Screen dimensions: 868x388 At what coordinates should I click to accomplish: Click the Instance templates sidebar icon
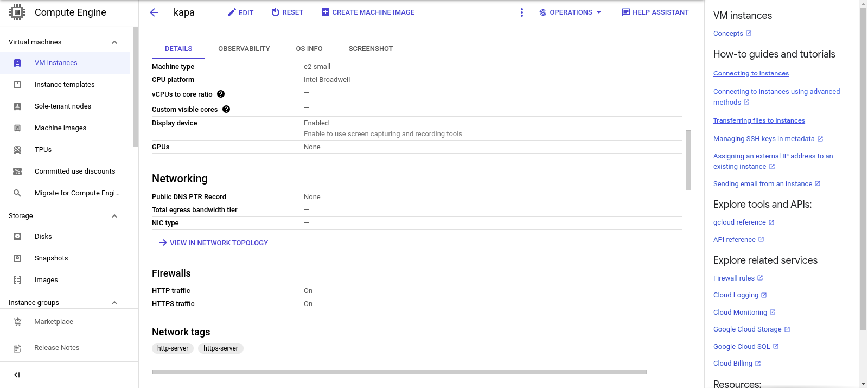(17, 85)
